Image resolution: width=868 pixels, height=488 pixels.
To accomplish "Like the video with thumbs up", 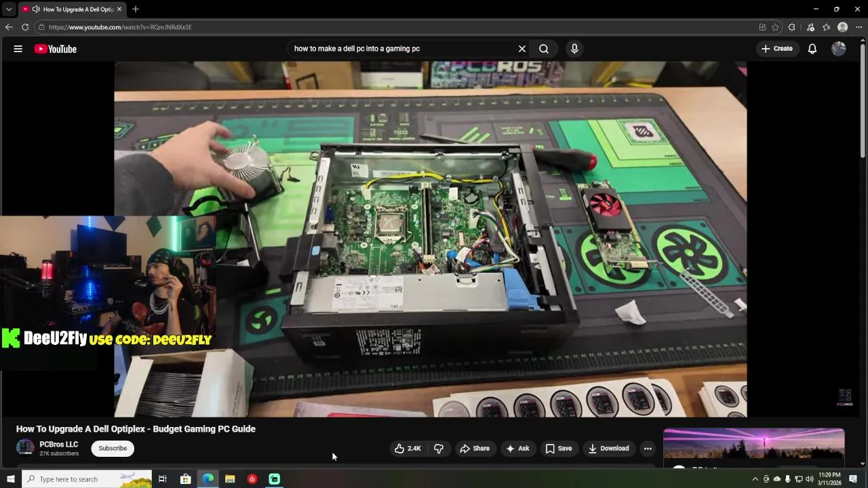I will 408,449.
